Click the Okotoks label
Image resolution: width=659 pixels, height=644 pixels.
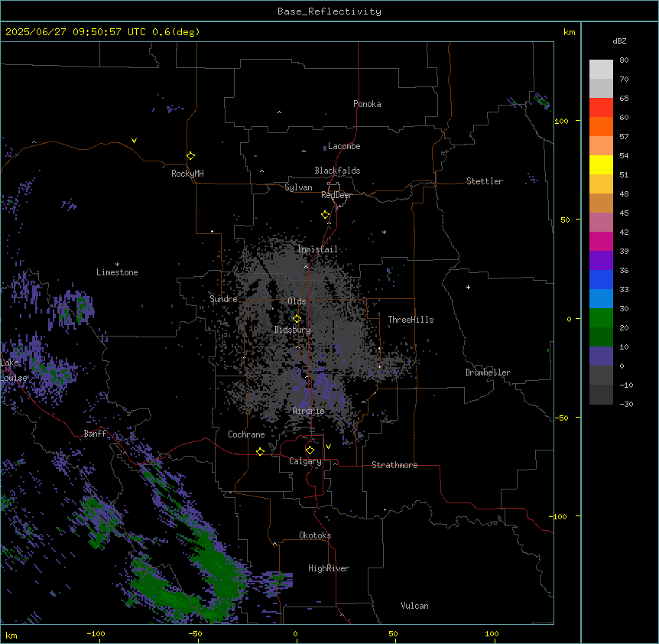(315, 535)
